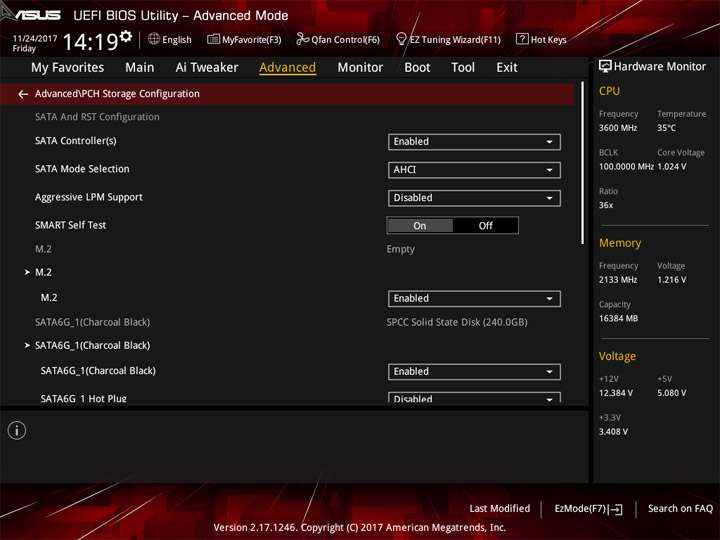
Task: Click the Qfan Control fan icon
Action: (x=302, y=39)
